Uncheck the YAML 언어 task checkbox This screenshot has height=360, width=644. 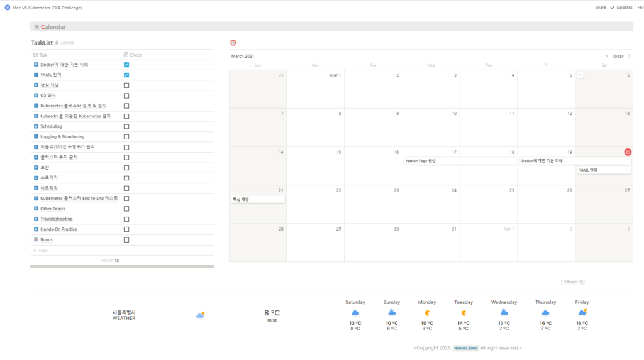(x=126, y=75)
